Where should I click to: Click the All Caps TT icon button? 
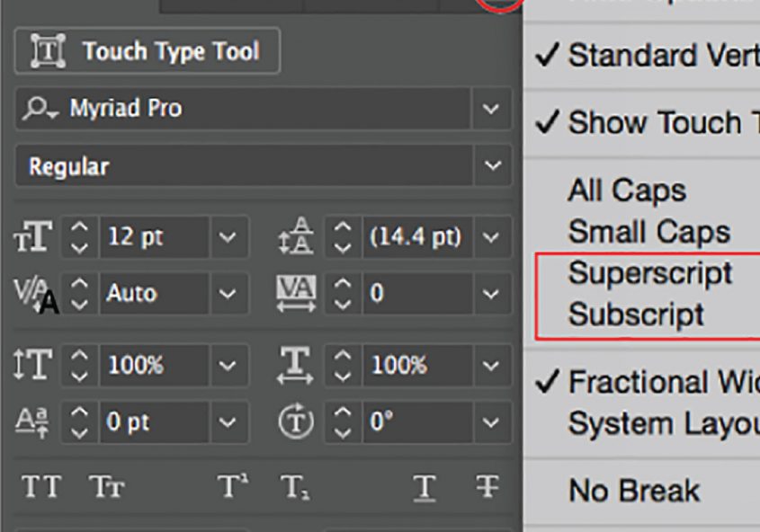tap(40, 488)
